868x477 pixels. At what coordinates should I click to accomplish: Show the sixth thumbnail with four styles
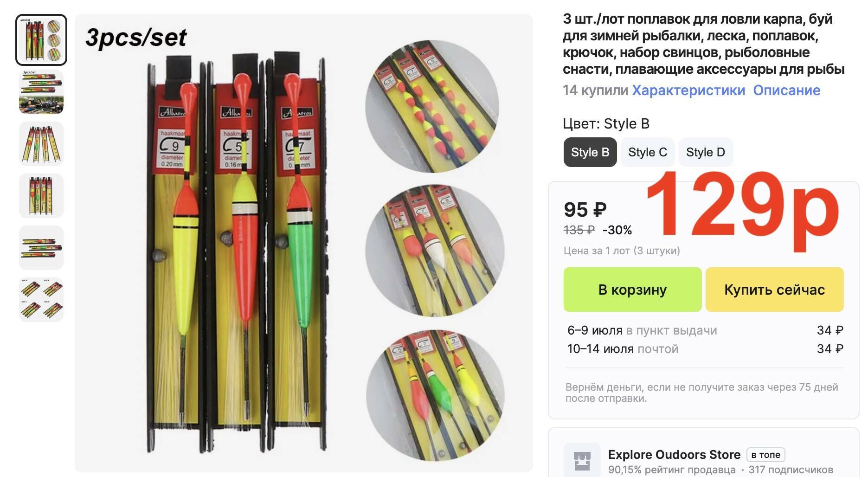pyautogui.click(x=41, y=300)
